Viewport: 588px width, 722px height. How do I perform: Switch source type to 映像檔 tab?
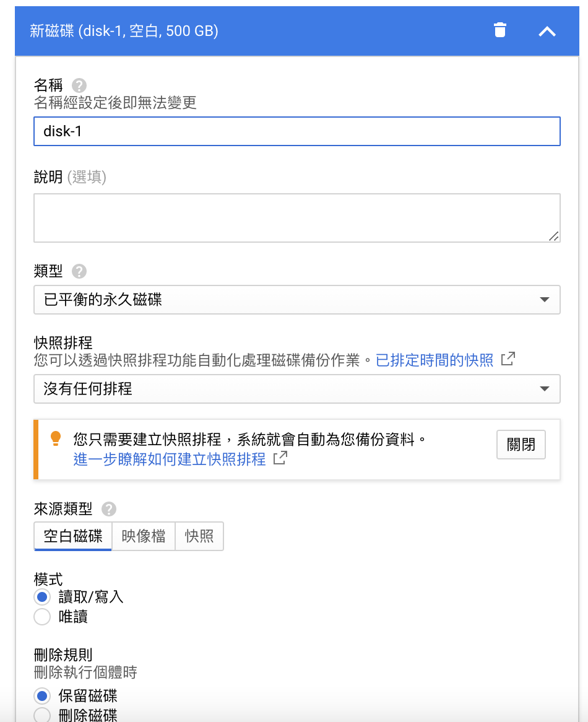tap(144, 536)
